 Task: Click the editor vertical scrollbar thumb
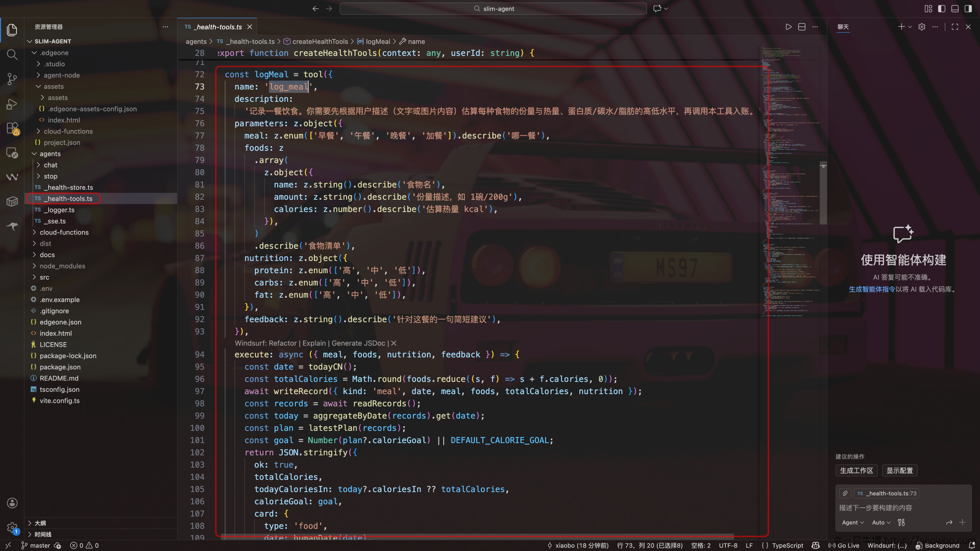pos(823,193)
